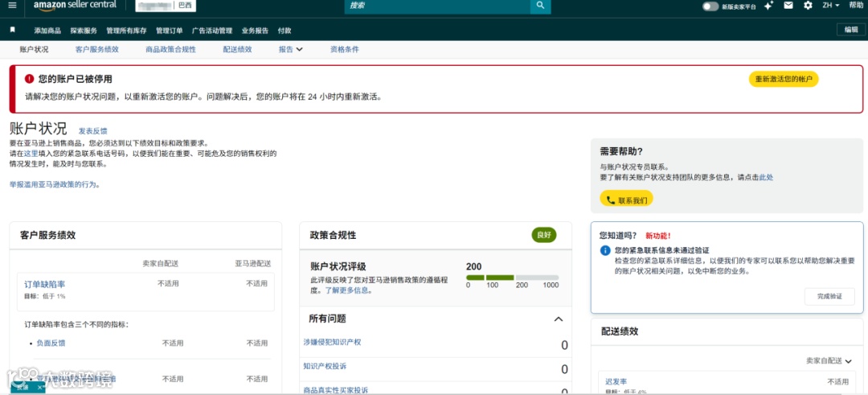The image size is (868, 395).
Task: Click the account health rating progress bar
Action: (x=512, y=278)
